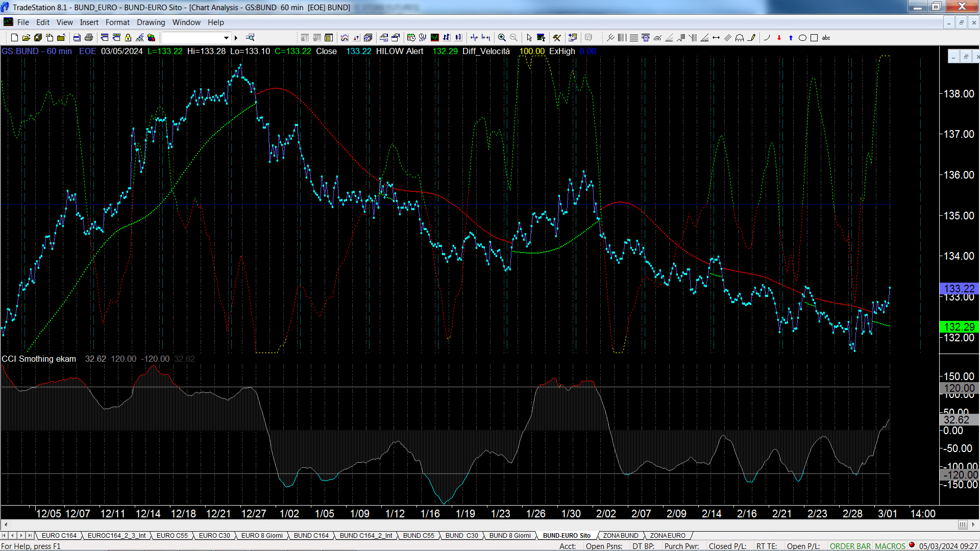Select the pointer arrow tool

[529, 37]
